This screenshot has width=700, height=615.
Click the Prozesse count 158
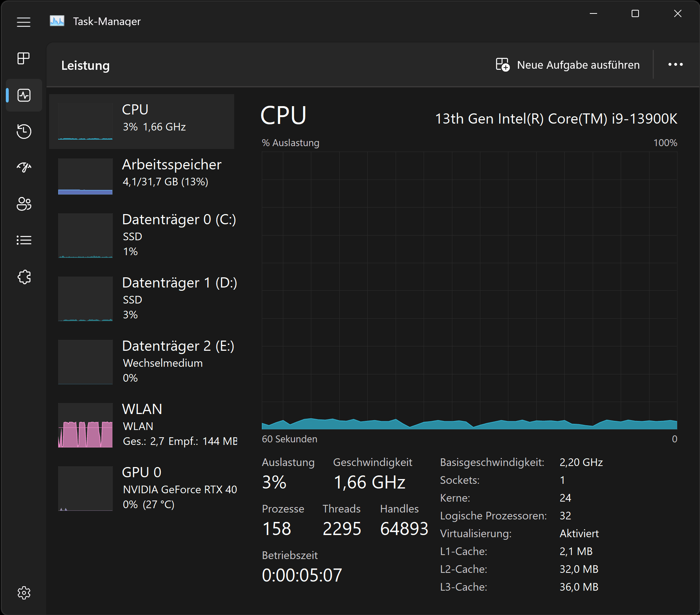(277, 529)
